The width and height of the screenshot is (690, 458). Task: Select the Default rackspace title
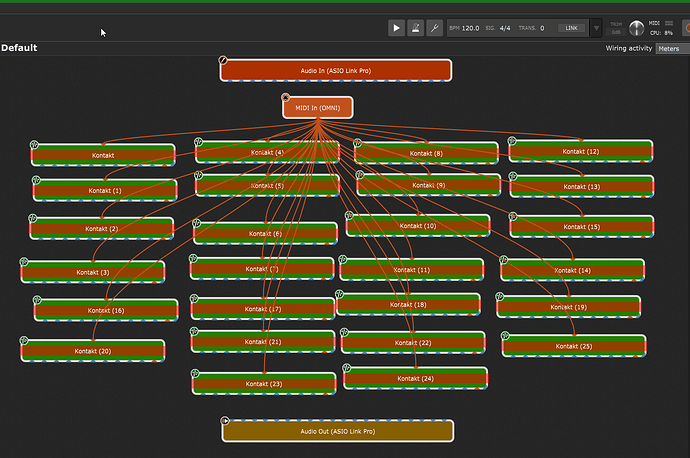coord(19,48)
